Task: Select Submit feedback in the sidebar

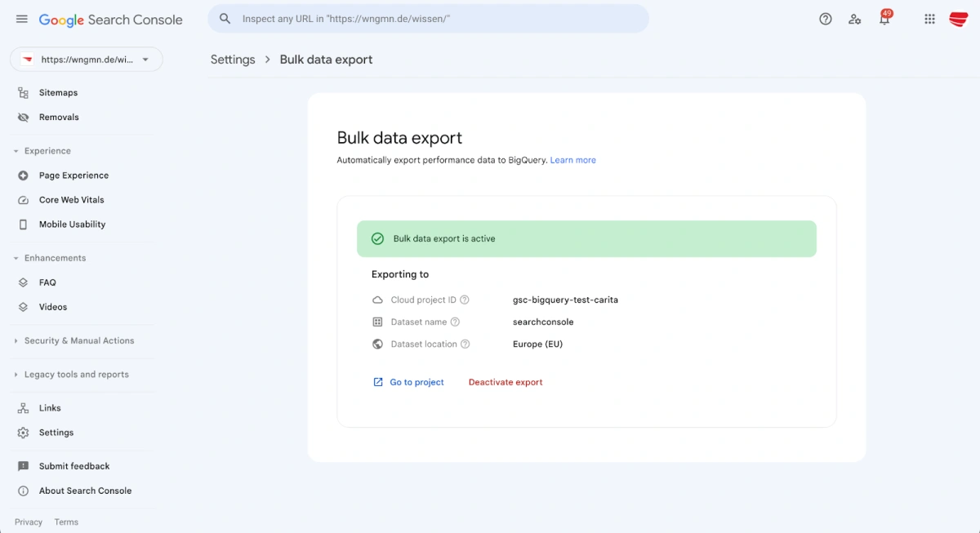Action: [x=74, y=465]
